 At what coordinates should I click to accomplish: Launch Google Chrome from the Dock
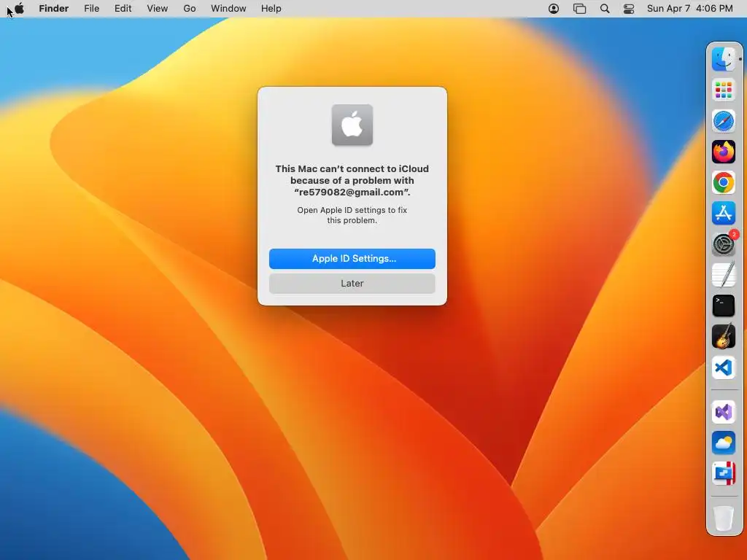[724, 182]
